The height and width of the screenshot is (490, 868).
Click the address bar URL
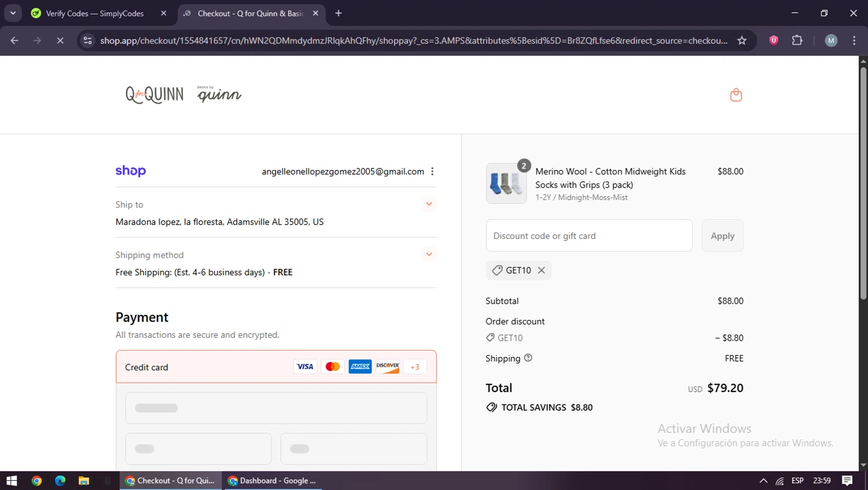click(414, 40)
